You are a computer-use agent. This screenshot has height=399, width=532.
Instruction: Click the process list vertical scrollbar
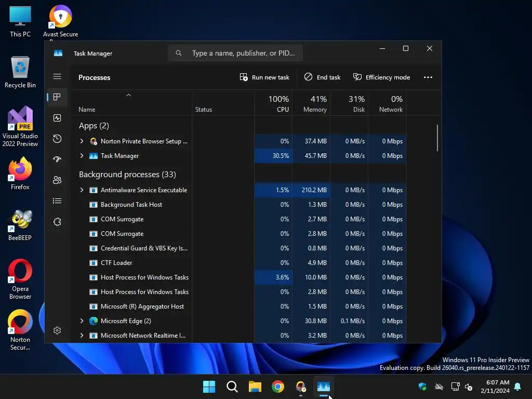pos(437,138)
